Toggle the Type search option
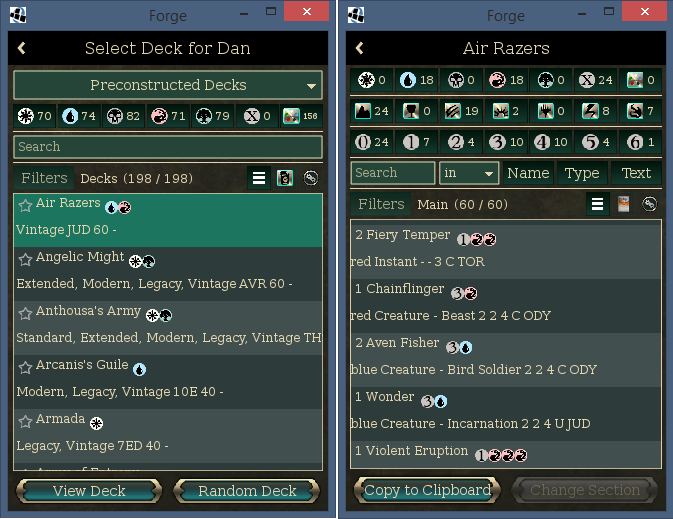 point(581,173)
